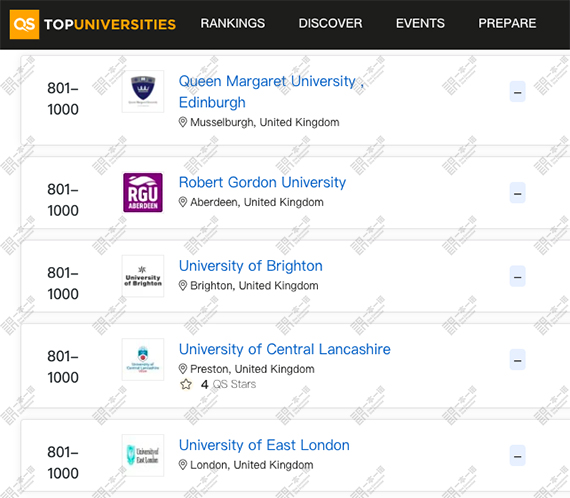
Task: Open the University of East London link
Action: (x=264, y=445)
